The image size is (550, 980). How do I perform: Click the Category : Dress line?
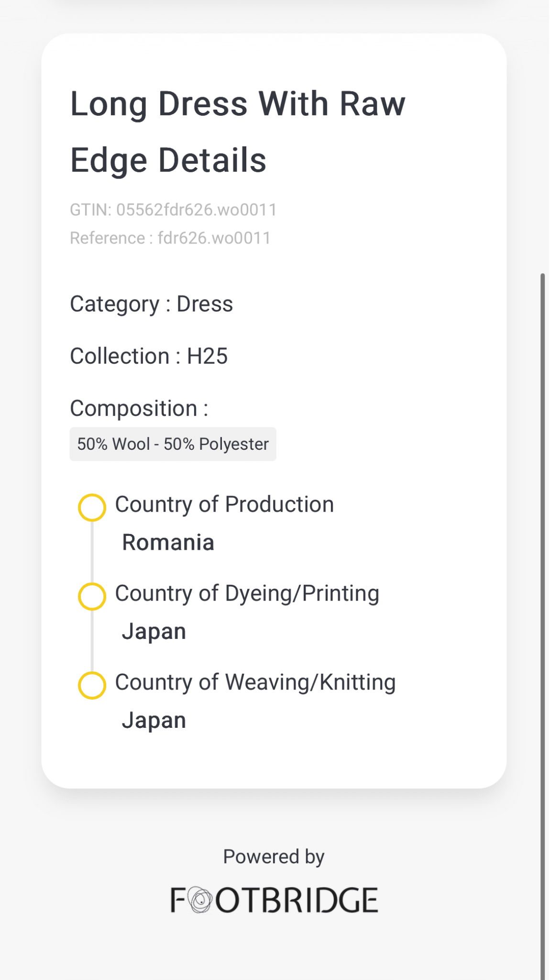click(151, 304)
